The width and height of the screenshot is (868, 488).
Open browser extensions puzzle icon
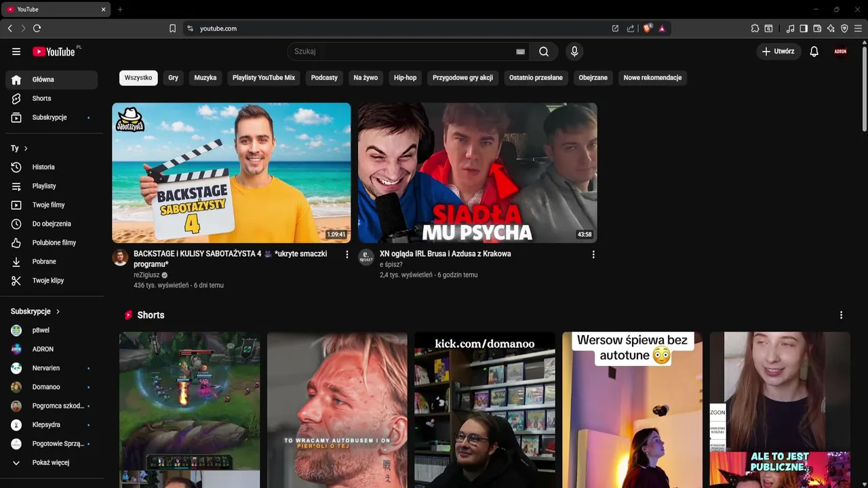(755, 28)
